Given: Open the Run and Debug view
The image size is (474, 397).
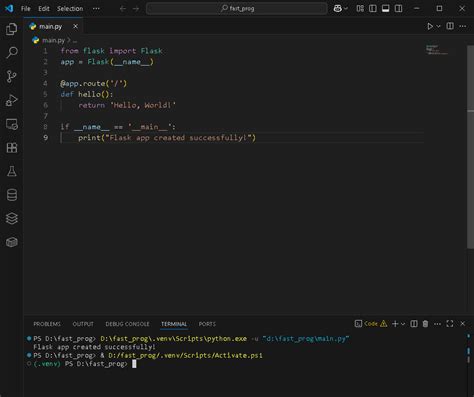Looking at the screenshot, I should [x=12, y=100].
